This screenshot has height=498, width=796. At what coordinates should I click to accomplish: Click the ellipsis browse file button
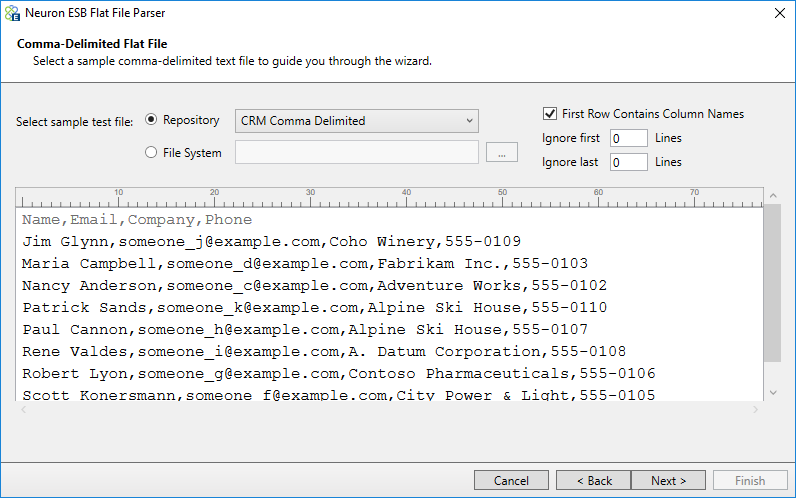tap(502, 152)
